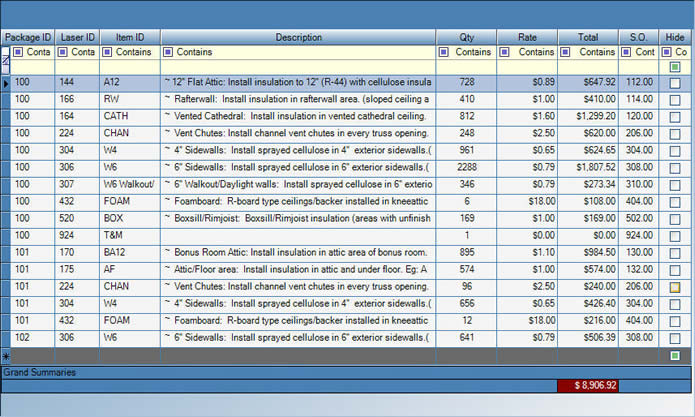Check Hide box for RW Rafterwall row
Screen dimensions: 695x417
pyautogui.click(x=675, y=100)
